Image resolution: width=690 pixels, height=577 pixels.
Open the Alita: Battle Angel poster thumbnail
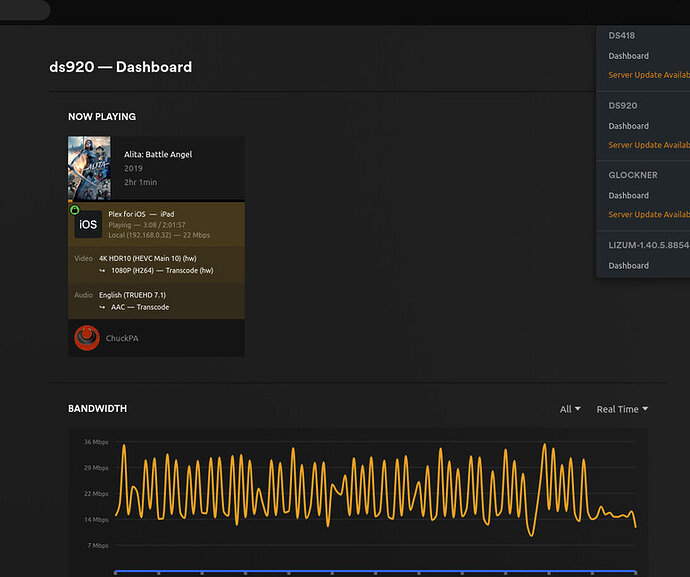pyautogui.click(x=89, y=168)
